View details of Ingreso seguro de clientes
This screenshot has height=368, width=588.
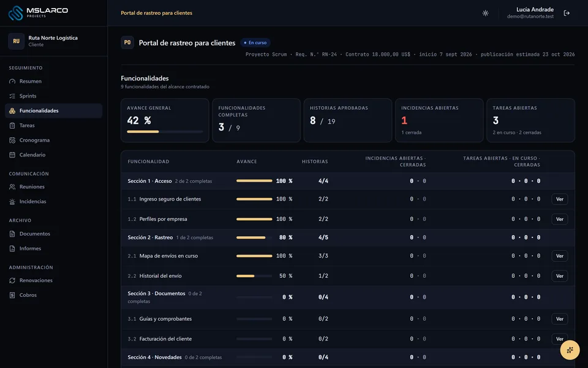(x=559, y=199)
